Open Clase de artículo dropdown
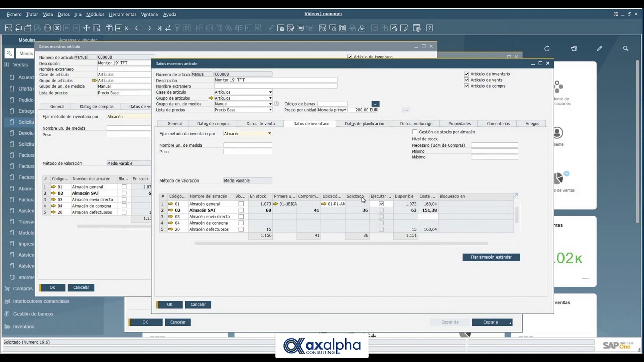 tap(270, 92)
